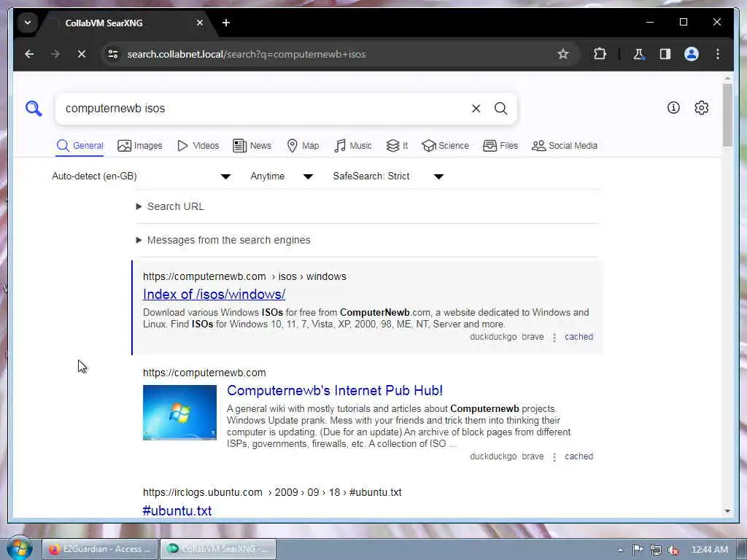Viewport: 747px width, 560px height.
Task: Click the muted volume tray icon
Action: tap(673, 550)
